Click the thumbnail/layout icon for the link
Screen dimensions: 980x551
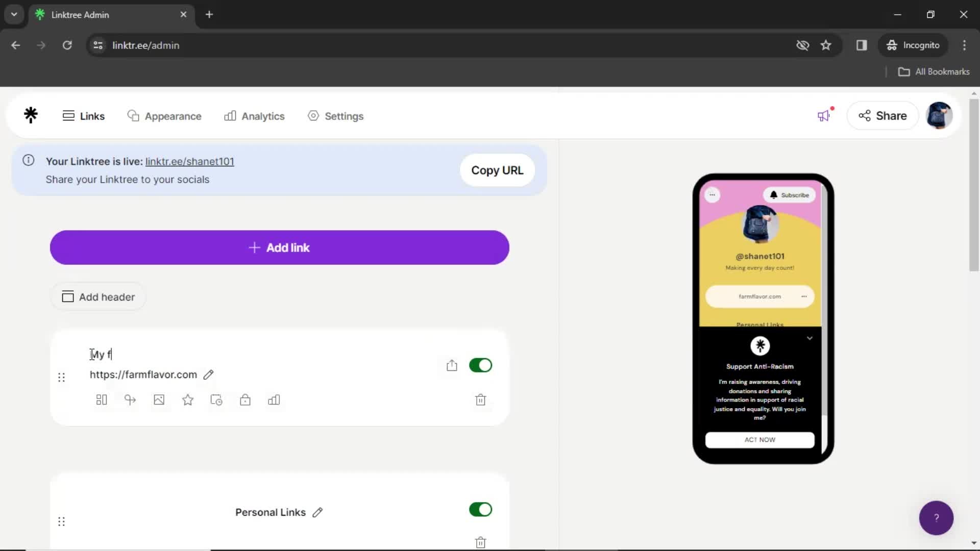101,399
